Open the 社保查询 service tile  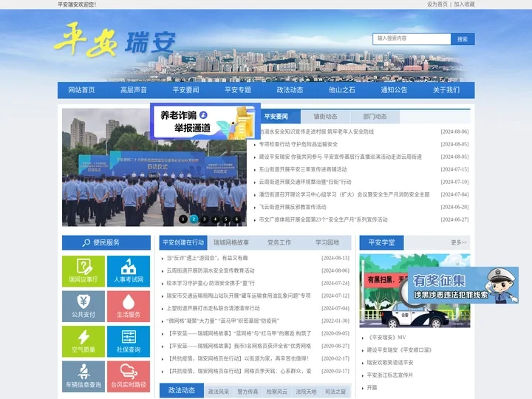129,341
